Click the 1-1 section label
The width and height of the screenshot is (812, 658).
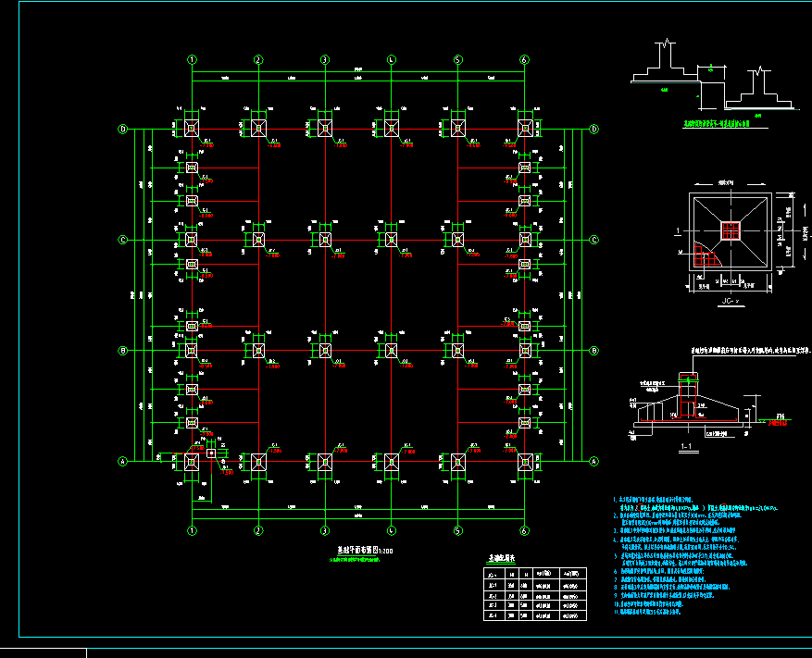click(x=689, y=447)
